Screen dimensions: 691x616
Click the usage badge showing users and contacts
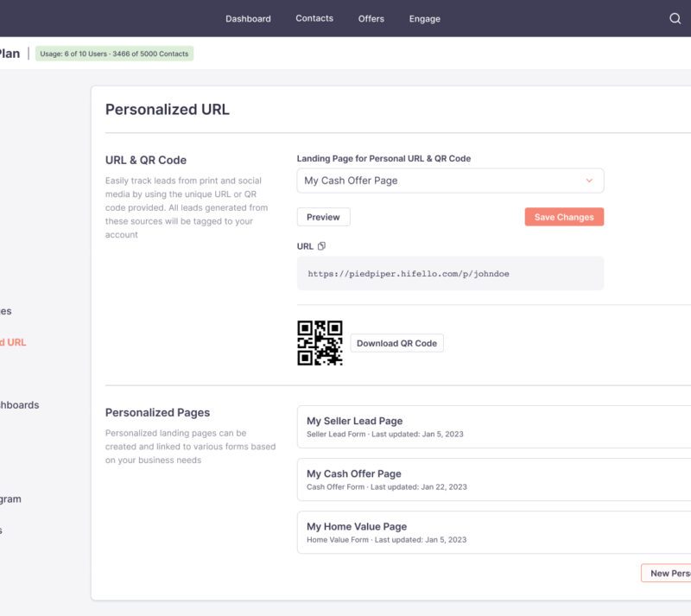114,54
